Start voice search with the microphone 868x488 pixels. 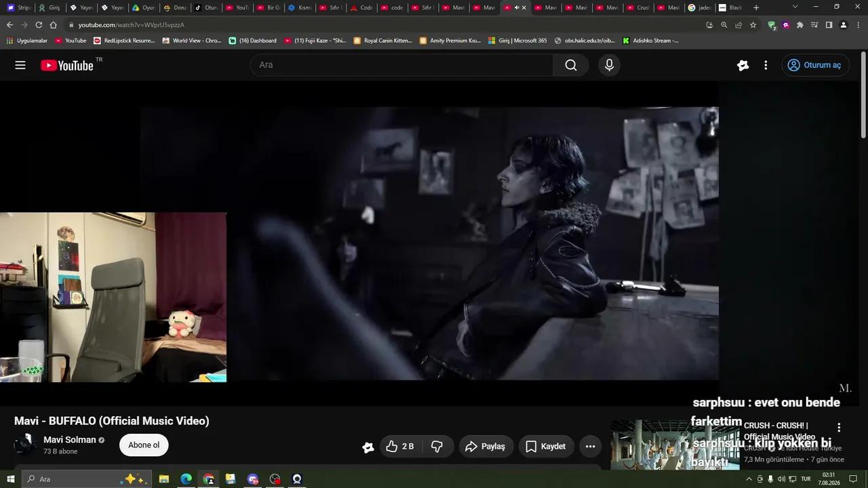(x=609, y=65)
